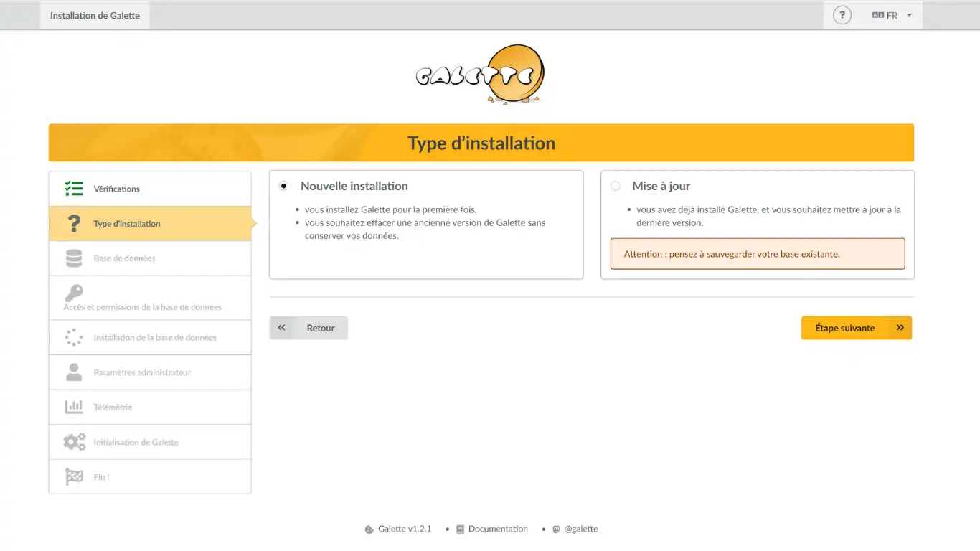Open Installation de la base de données step
Viewport: 980px width, 551px height.
150,337
